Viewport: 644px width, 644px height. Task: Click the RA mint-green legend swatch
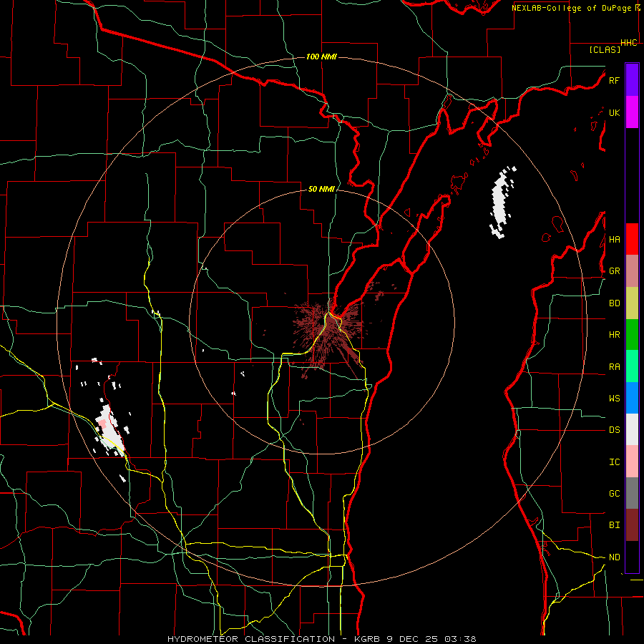point(632,366)
